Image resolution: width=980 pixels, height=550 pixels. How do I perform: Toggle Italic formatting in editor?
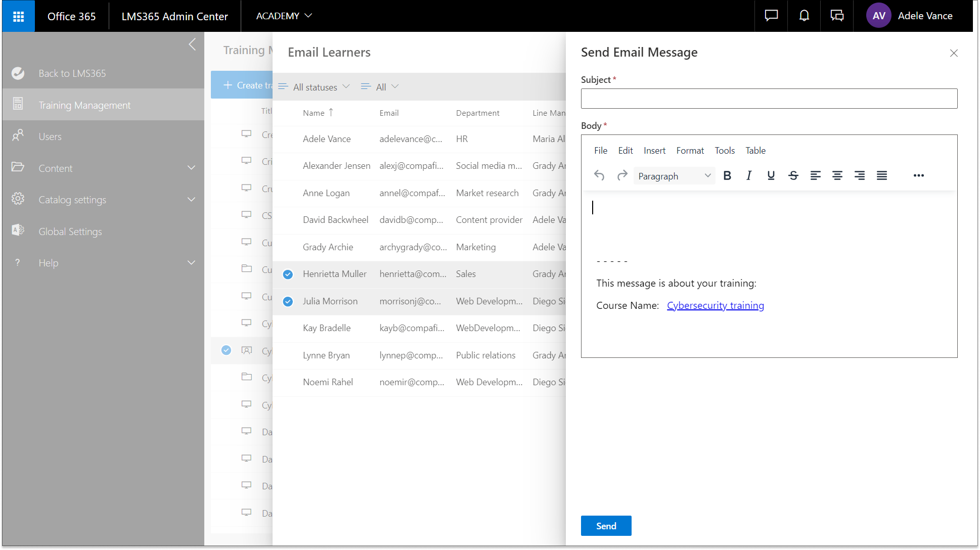[749, 175]
